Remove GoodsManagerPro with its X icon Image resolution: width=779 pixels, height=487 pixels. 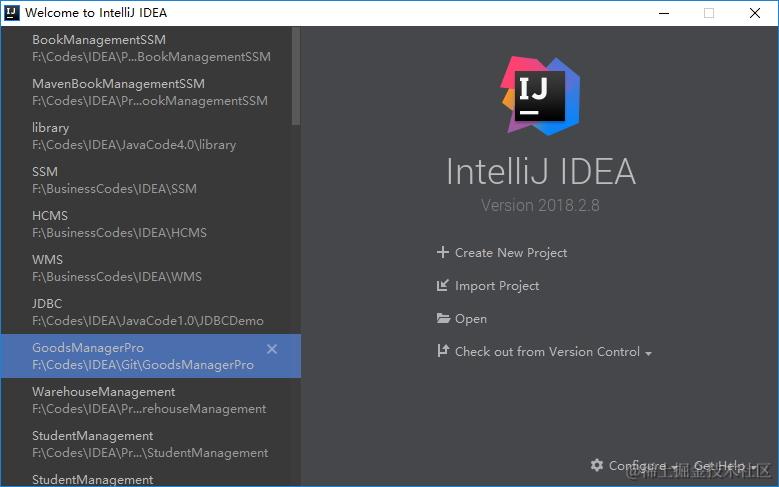pos(272,349)
